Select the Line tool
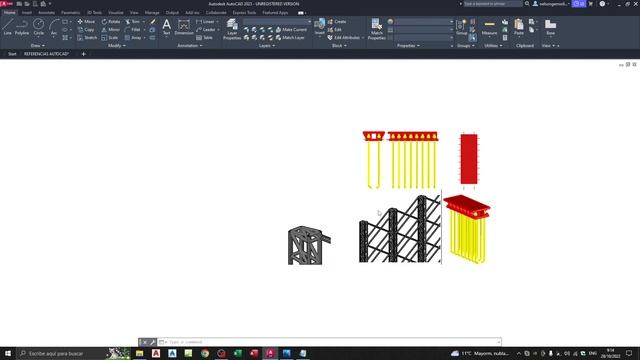This screenshot has width=640, height=360. [x=7, y=27]
